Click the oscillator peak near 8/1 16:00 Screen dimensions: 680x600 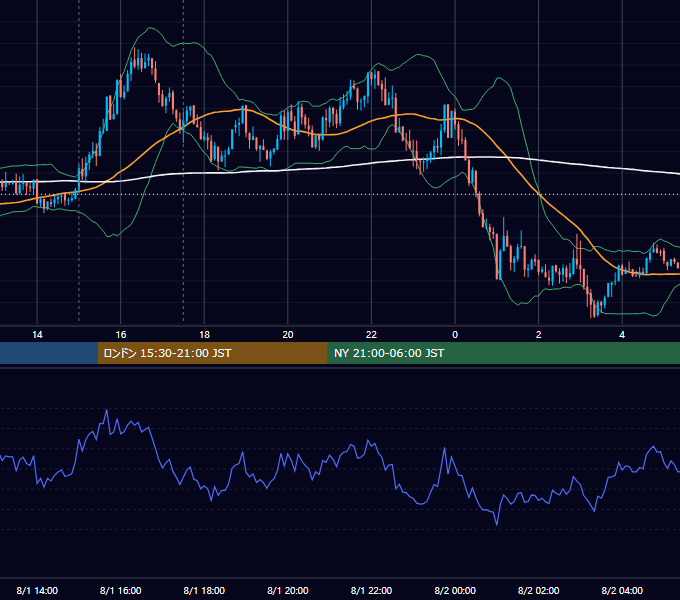tap(107, 410)
